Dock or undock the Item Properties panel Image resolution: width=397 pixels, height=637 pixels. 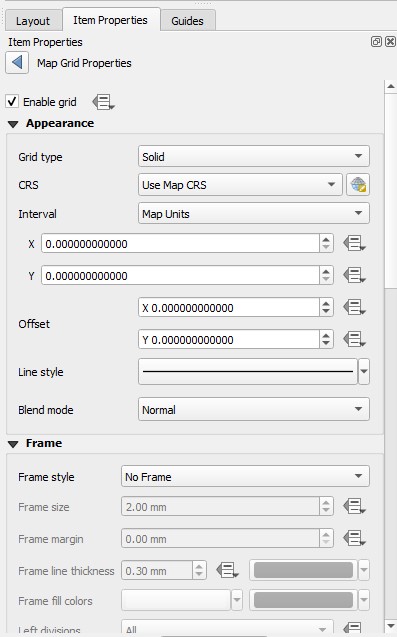tap(376, 42)
